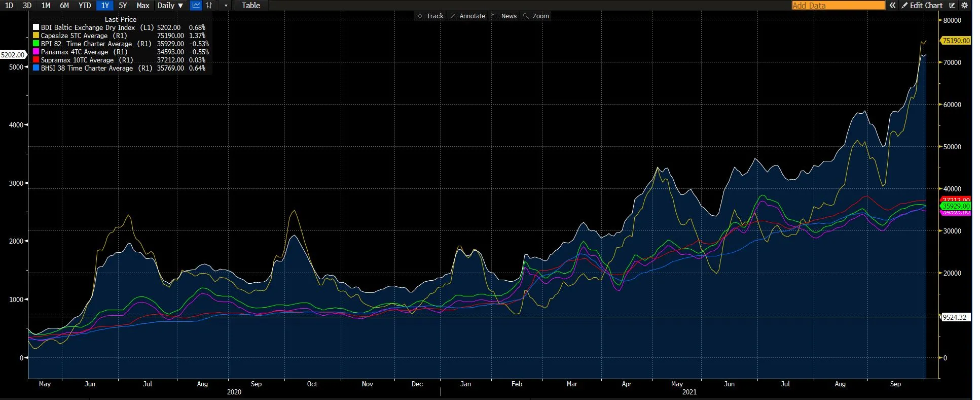Click the green BPI 82 swatch
Viewport: 980px width, 400px height.
(36, 44)
